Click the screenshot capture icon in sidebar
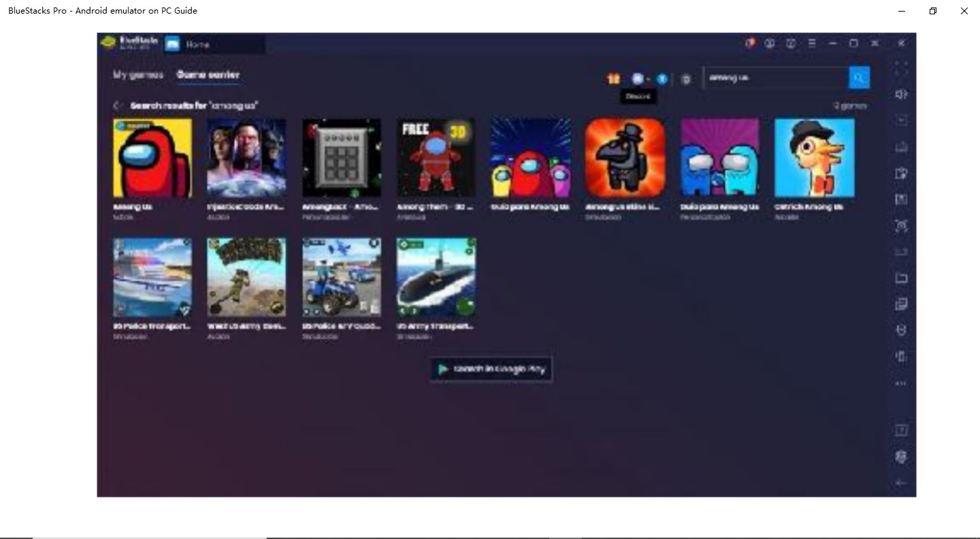 pyautogui.click(x=901, y=226)
